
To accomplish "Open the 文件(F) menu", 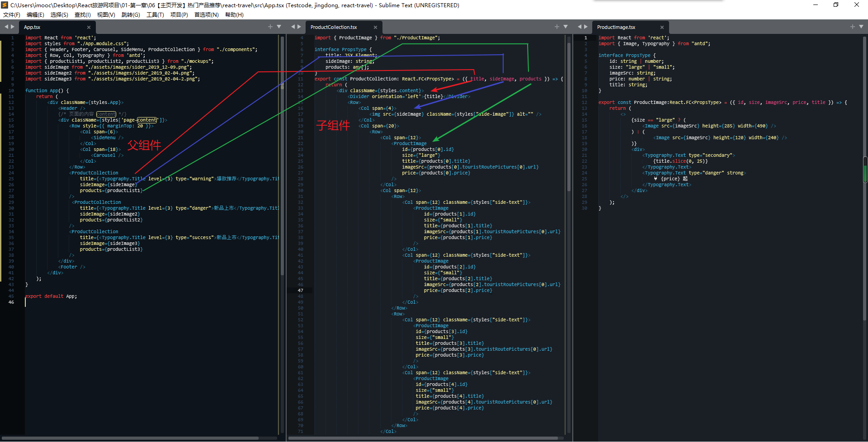I will click(12, 15).
